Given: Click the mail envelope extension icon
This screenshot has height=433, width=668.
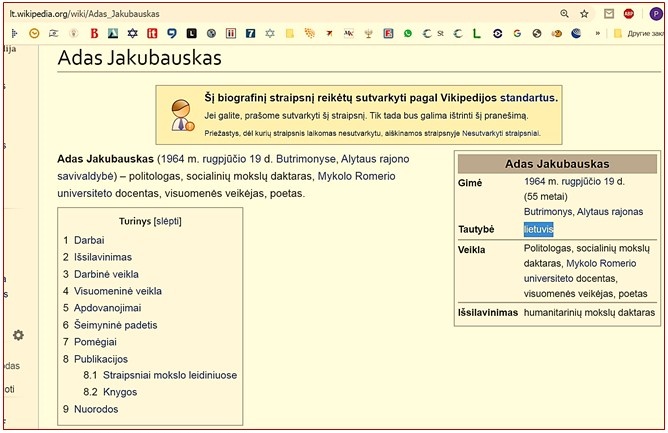Looking at the screenshot, I should pyautogui.click(x=608, y=14).
